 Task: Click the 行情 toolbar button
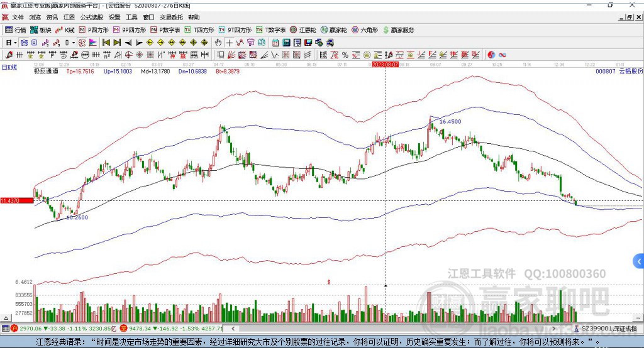pos(16,30)
